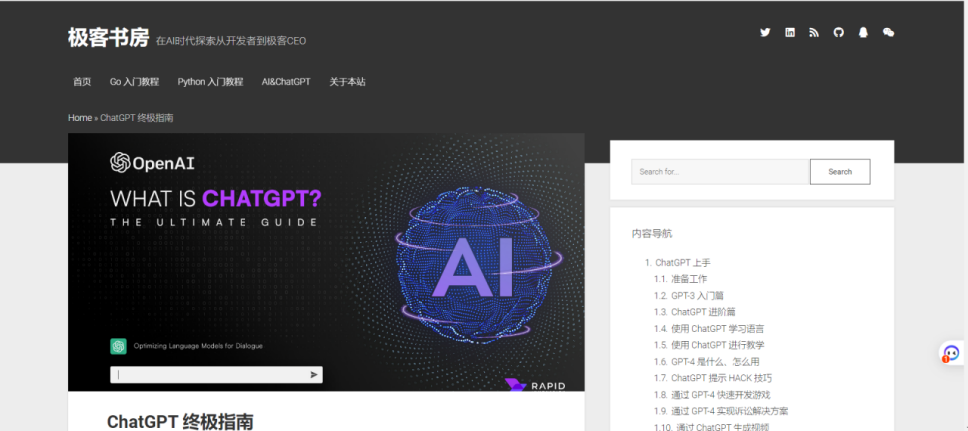Click the tagline 在AI时代探索从开发者到极客CEO

231,41
